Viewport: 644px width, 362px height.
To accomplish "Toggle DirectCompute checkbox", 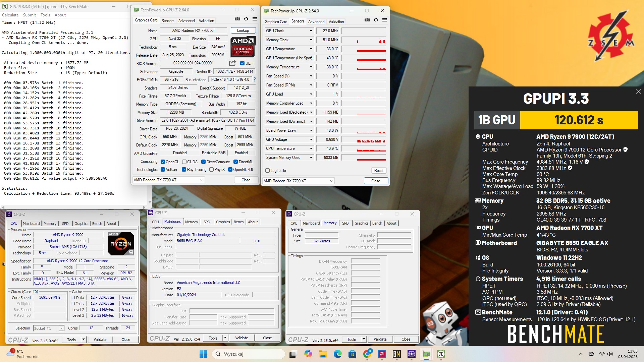I will point(203,162).
